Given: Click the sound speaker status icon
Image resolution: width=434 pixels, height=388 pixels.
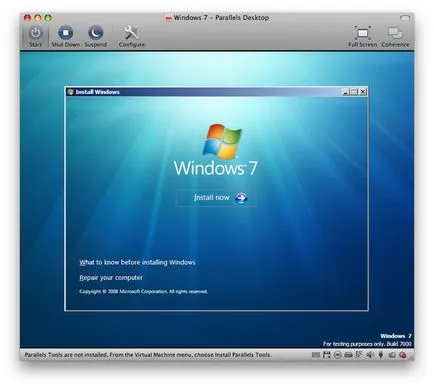Looking at the screenshot, I should click(x=370, y=355).
